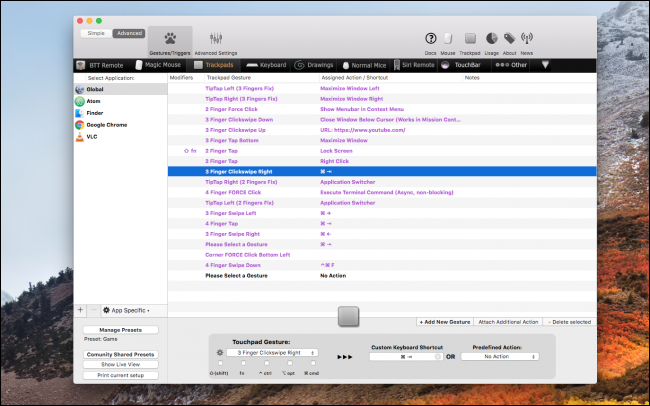Image resolution: width=650 pixels, height=406 pixels.
Task: Add application with plus icon
Action: tap(80, 310)
